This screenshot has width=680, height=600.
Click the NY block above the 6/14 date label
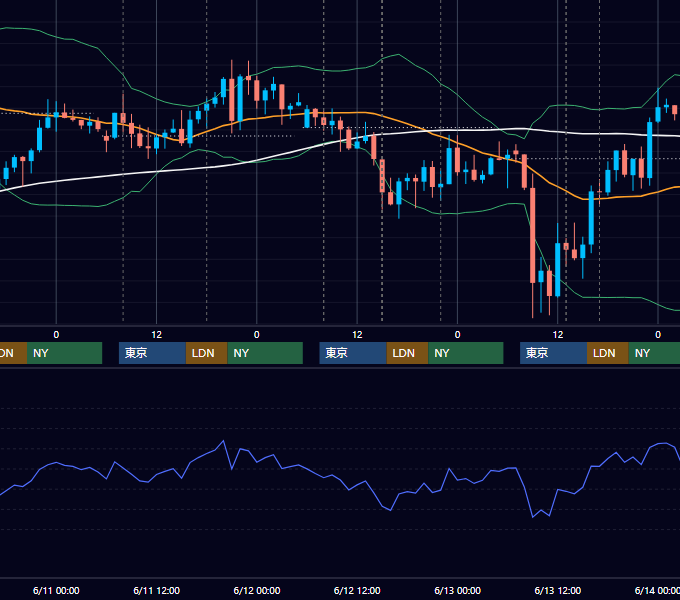coord(654,353)
